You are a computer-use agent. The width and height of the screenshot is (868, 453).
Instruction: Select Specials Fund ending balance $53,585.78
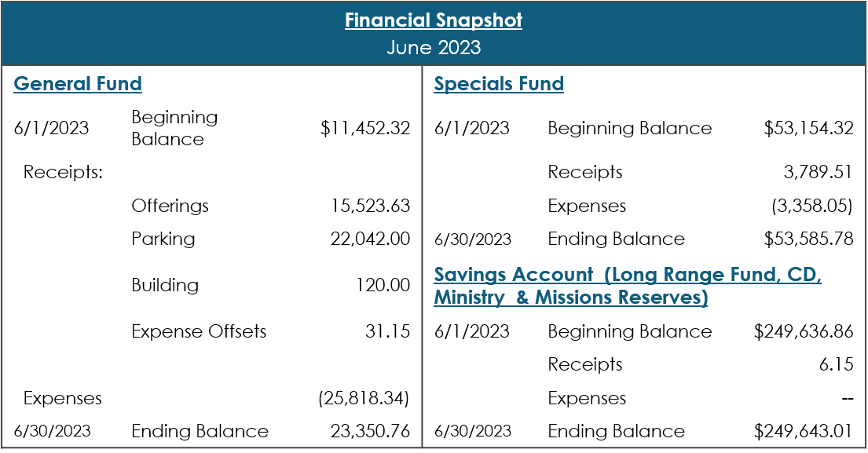pos(808,239)
